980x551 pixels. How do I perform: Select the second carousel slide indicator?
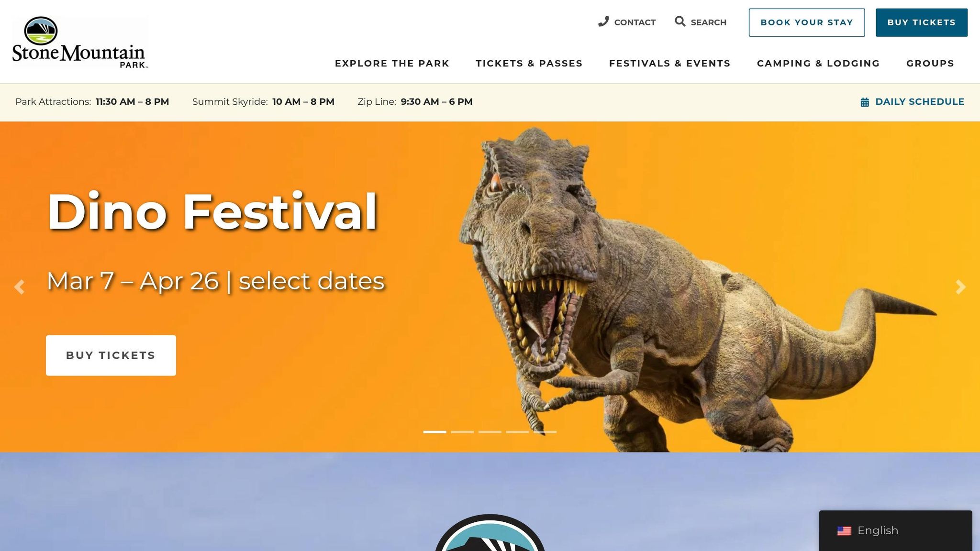point(462,432)
